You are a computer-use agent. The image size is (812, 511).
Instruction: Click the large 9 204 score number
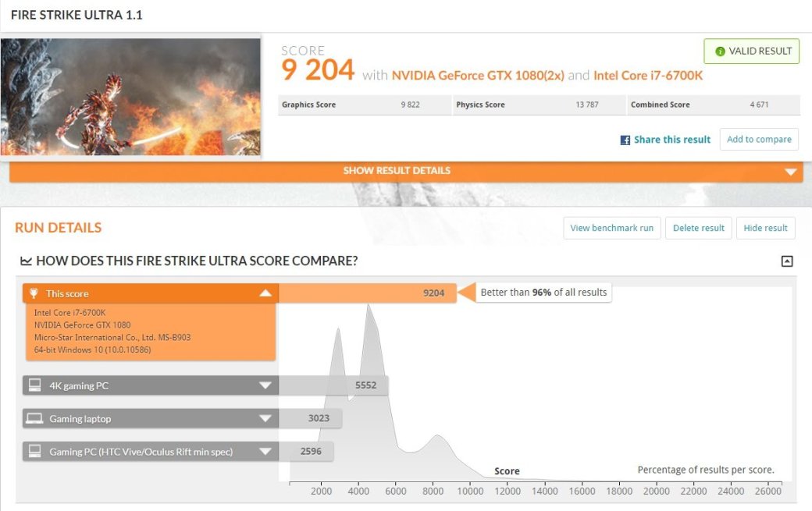click(318, 69)
